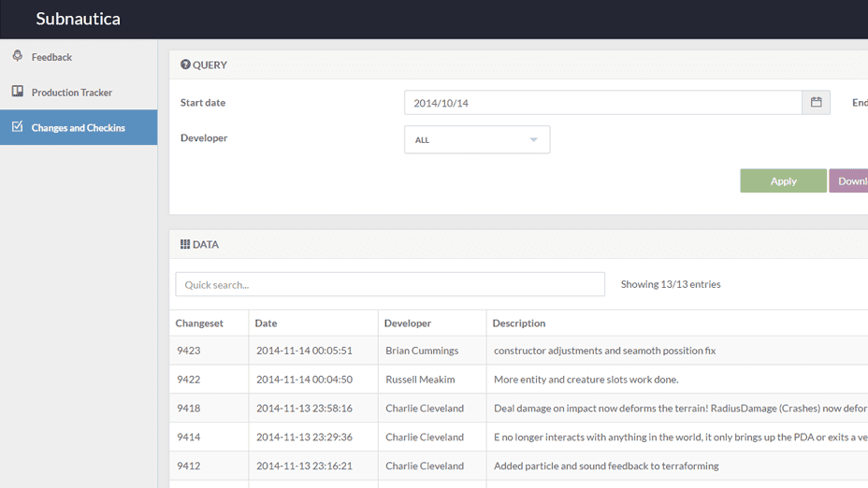868x488 pixels.
Task: Click description 'Added particle and sound feedback to terraforming'
Action: click(606, 466)
